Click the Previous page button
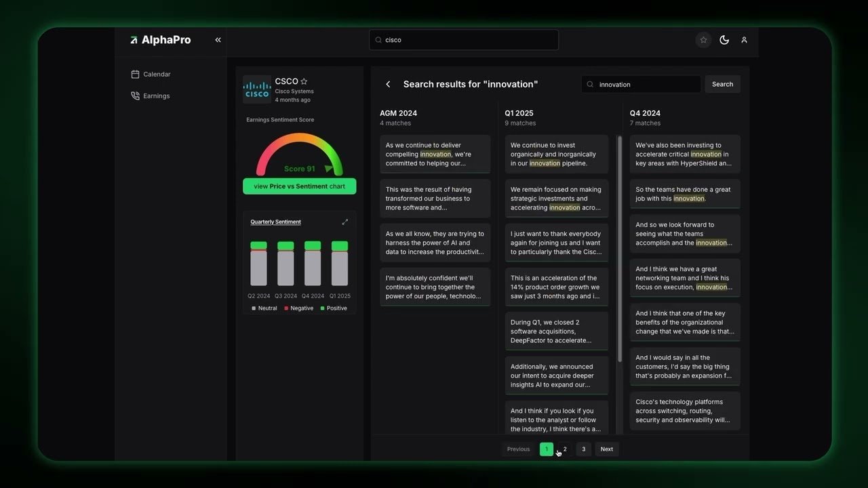This screenshot has height=488, width=868. 518,449
